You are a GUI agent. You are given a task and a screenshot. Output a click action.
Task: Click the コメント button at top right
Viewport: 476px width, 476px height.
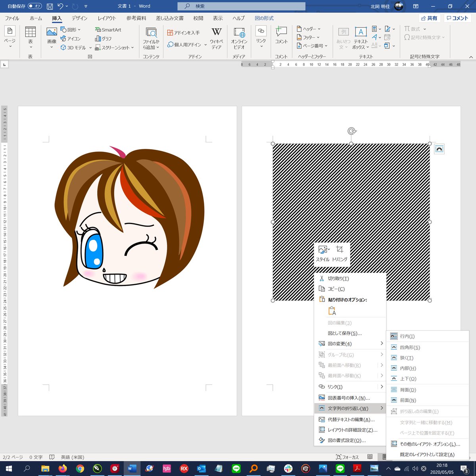(457, 18)
